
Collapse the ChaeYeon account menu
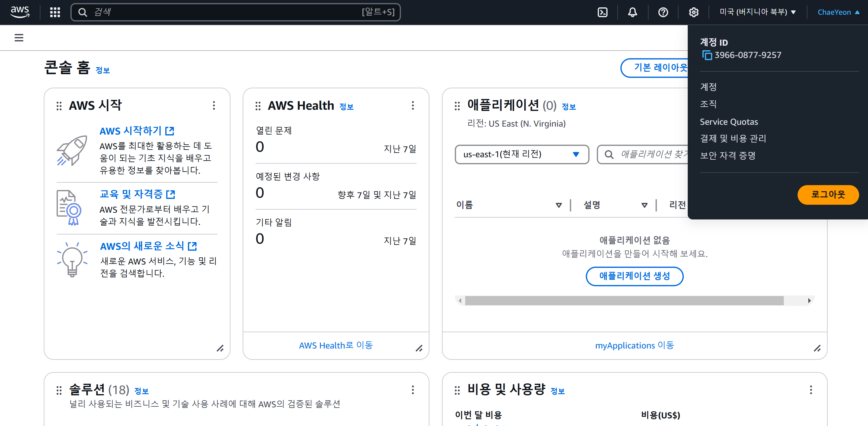[838, 12]
